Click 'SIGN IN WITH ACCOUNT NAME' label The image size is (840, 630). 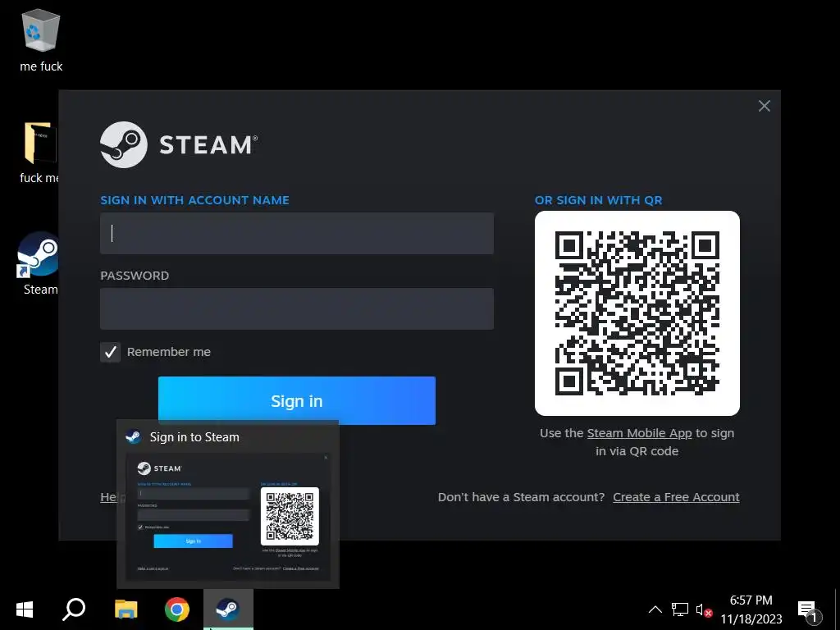click(x=194, y=200)
